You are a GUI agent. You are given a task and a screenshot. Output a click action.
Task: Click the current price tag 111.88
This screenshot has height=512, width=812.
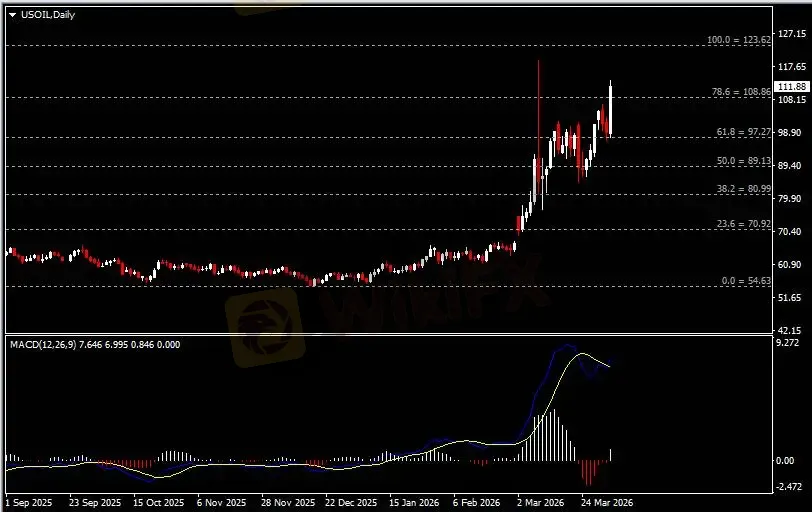pos(791,86)
